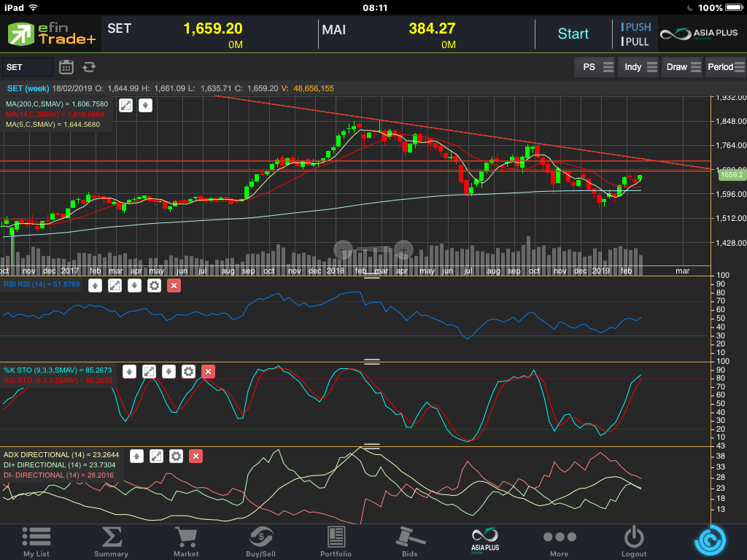Close the ADX DIRECTIONAL indicator panel

196,456
